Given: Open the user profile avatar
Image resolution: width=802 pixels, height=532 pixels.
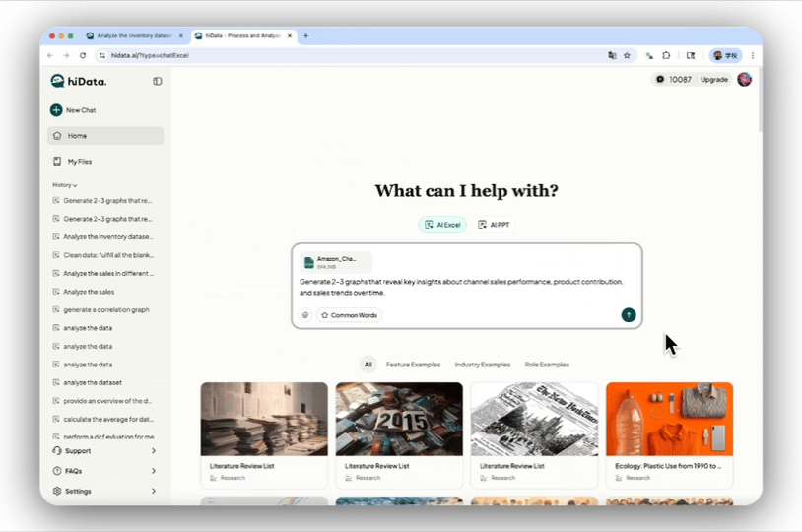Looking at the screenshot, I should (x=744, y=79).
